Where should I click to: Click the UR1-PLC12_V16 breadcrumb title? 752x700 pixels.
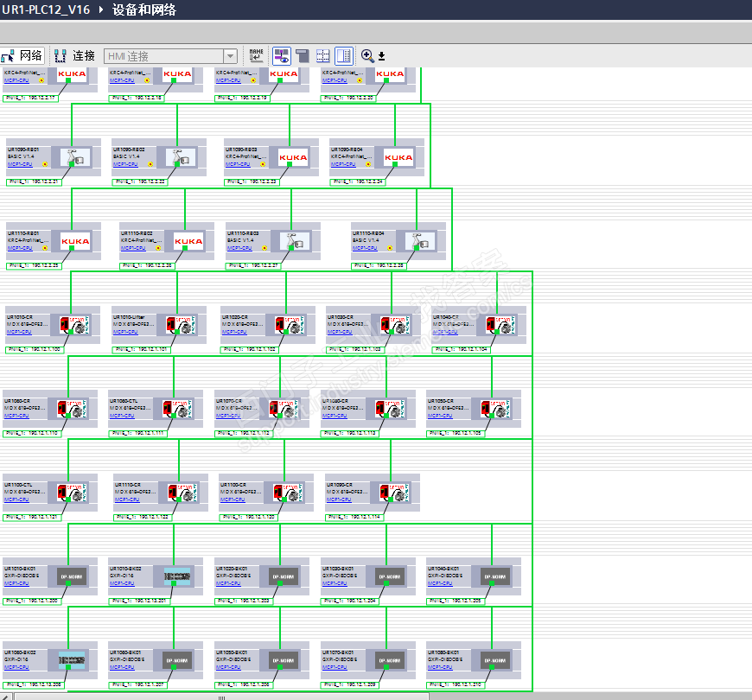pyautogui.click(x=46, y=10)
